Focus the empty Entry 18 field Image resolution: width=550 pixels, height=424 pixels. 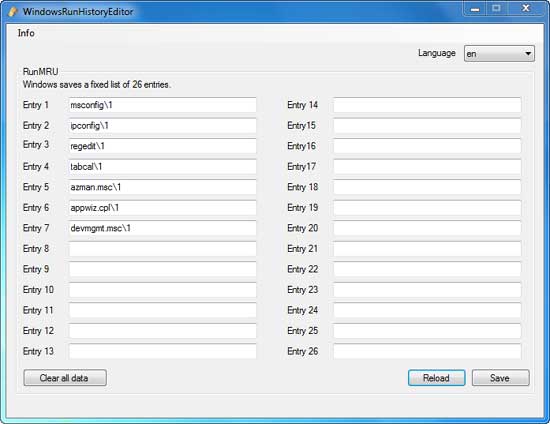click(x=427, y=187)
